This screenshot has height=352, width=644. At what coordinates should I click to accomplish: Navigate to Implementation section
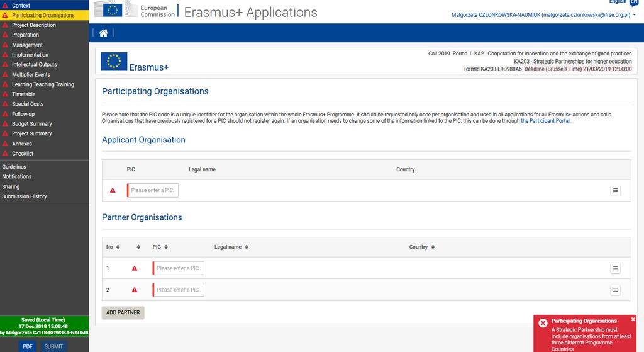[30, 55]
